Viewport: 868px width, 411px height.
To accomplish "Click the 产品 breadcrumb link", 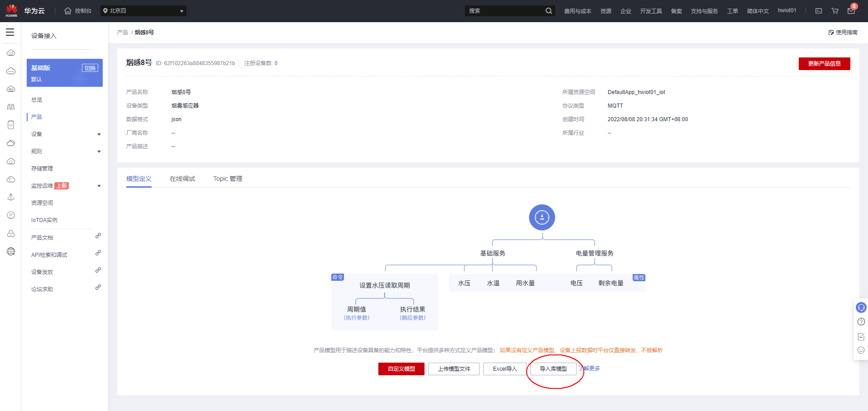I will click(x=123, y=33).
